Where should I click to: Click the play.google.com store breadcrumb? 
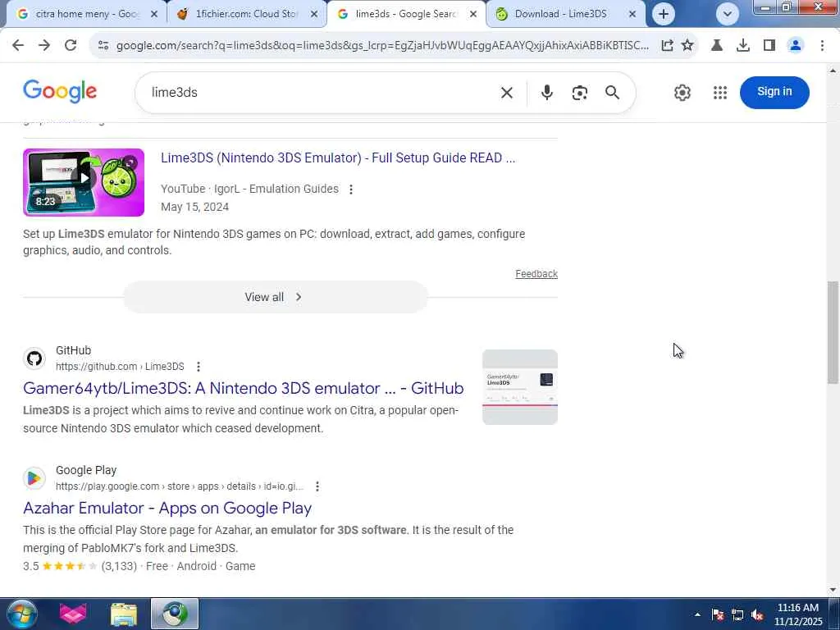click(180, 486)
